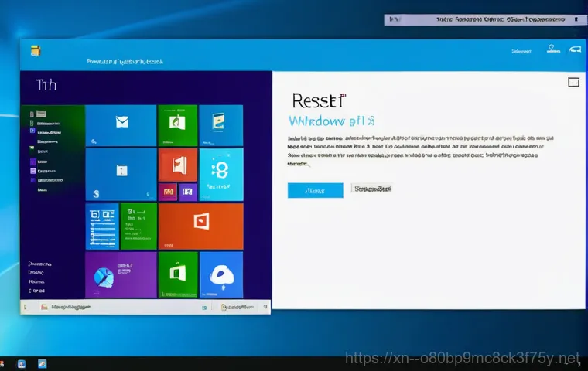Click the text label in the blue header
Viewport: 588px width, 371px height.
124,60
